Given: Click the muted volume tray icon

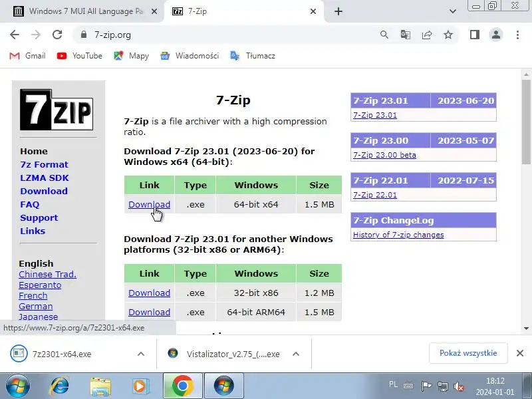Looking at the screenshot, I should [459, 386].
